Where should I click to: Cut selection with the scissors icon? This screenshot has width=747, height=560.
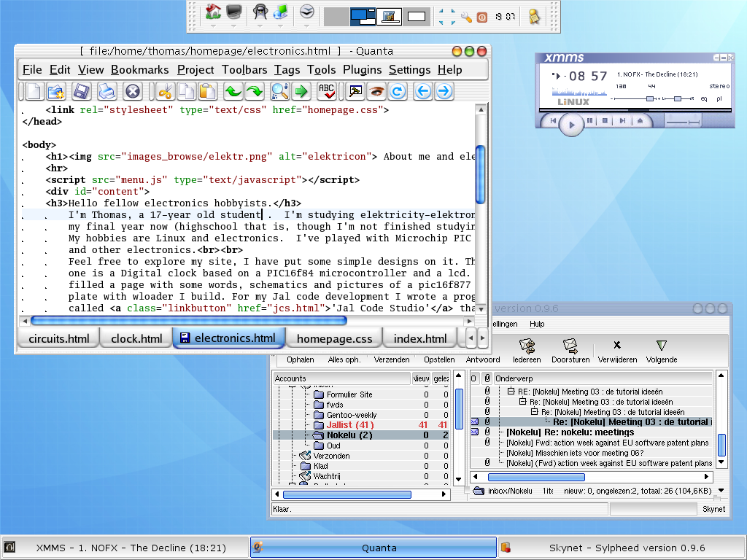[x=166, y=91]
